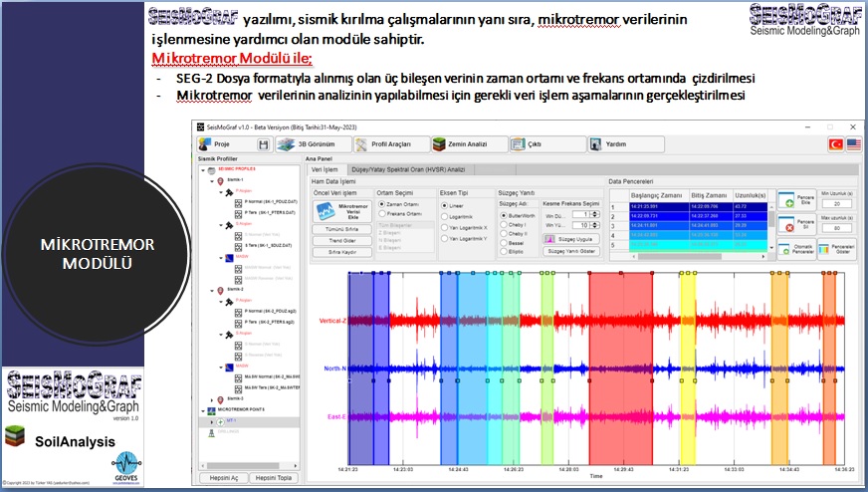Select the Lineer axis type radio button

445,205
